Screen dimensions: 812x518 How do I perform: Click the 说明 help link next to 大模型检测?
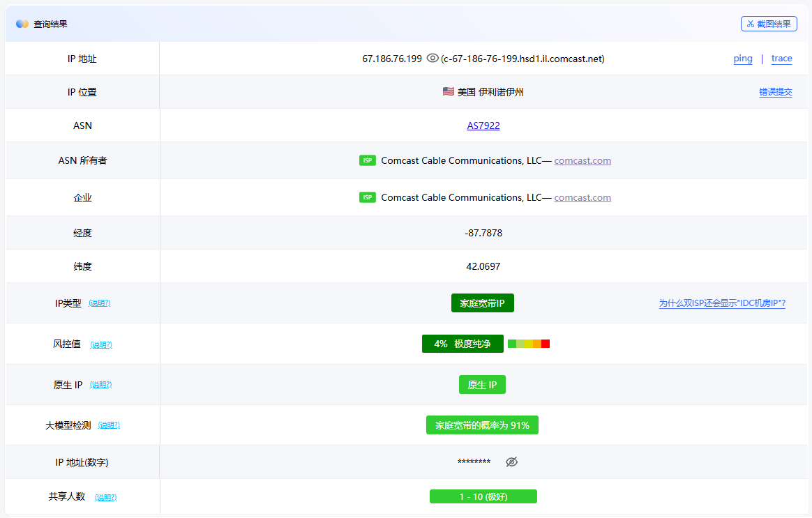(109, 425)
